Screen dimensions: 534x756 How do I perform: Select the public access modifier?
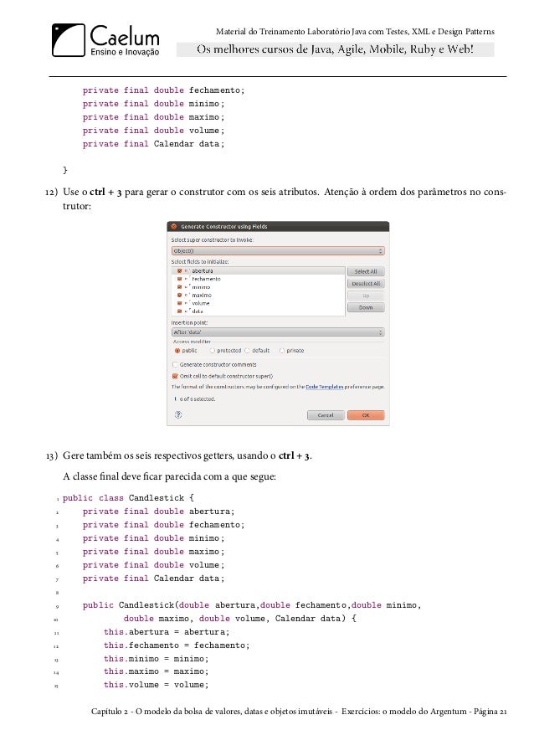click(x=177, y=351)
